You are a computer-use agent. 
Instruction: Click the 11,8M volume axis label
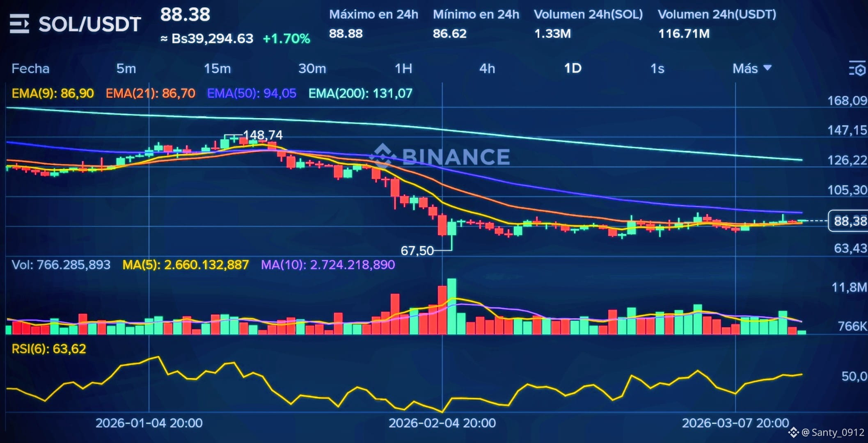[849, 288]
